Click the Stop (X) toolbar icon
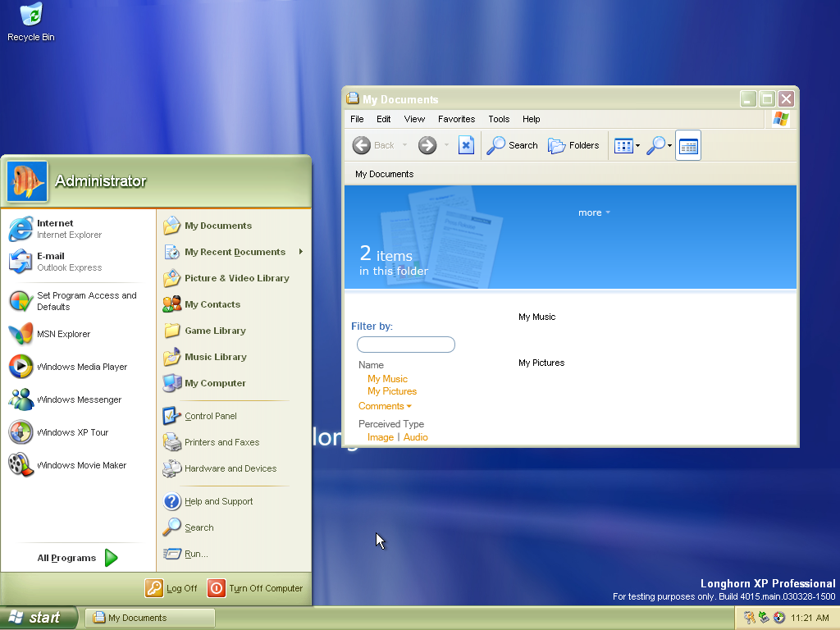This screenshot has width=840, height=630. click(466, 145)
